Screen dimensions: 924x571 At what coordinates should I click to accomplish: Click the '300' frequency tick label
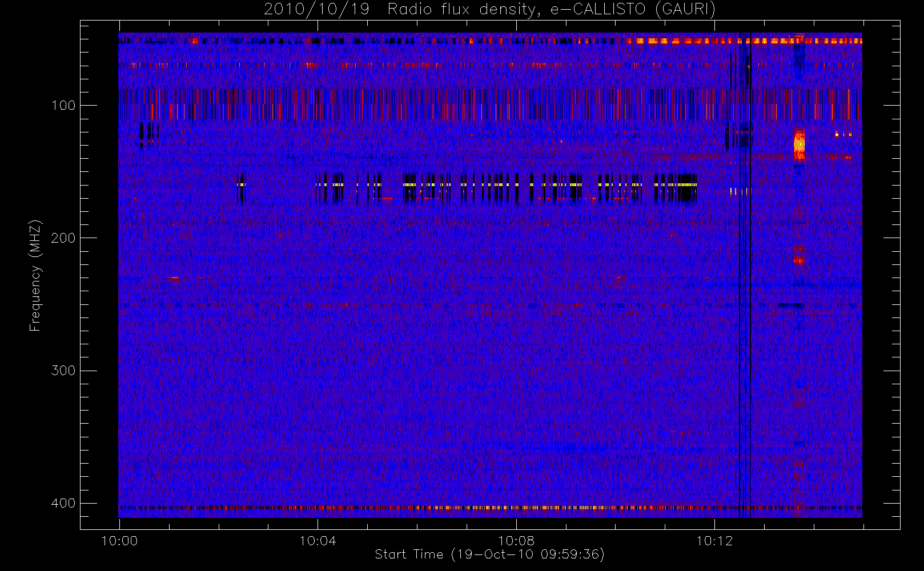point(63,371)
